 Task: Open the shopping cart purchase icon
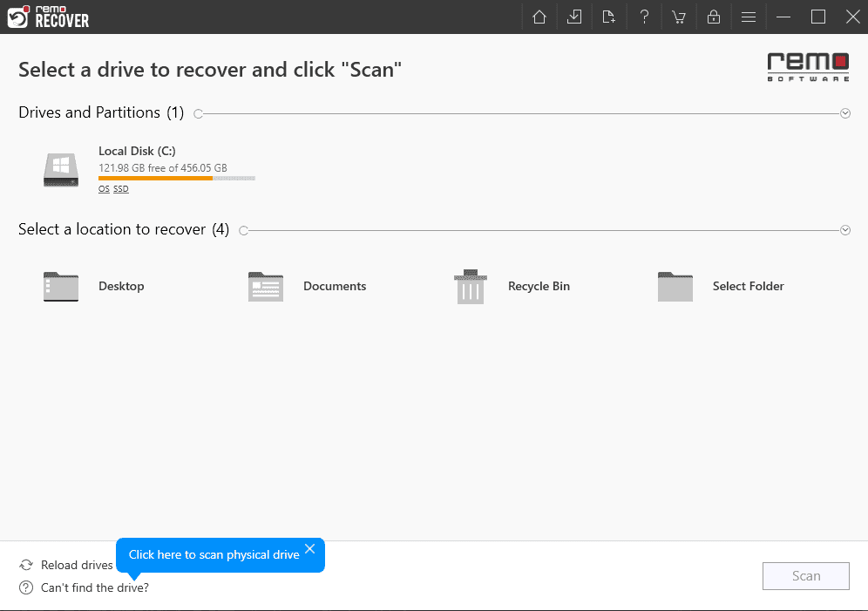tap(679, 17)
